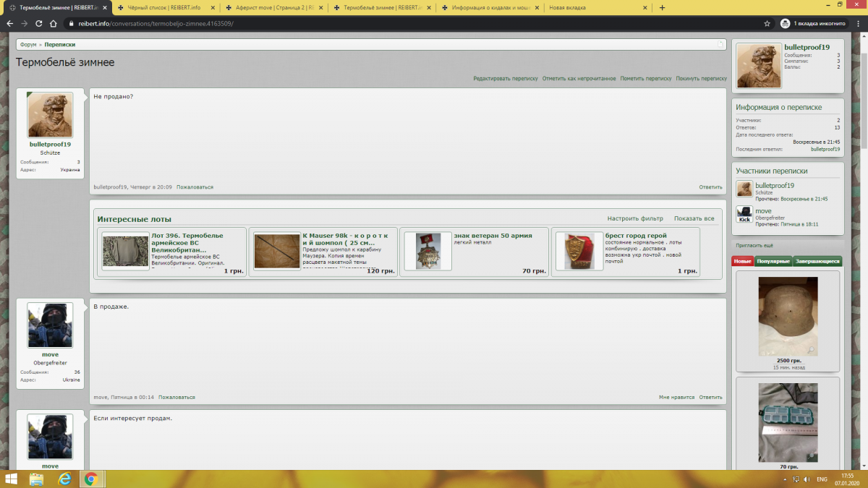Show hidden system tray icons

pos(786,479)
